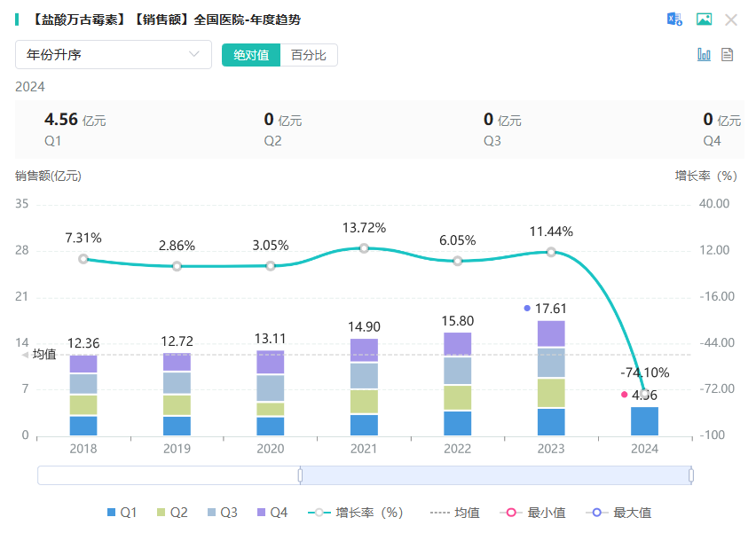The height and width of the screenshot is (533, 756).
Task: Click the 15.80 bar total label
Action: [x=458, y=321]
